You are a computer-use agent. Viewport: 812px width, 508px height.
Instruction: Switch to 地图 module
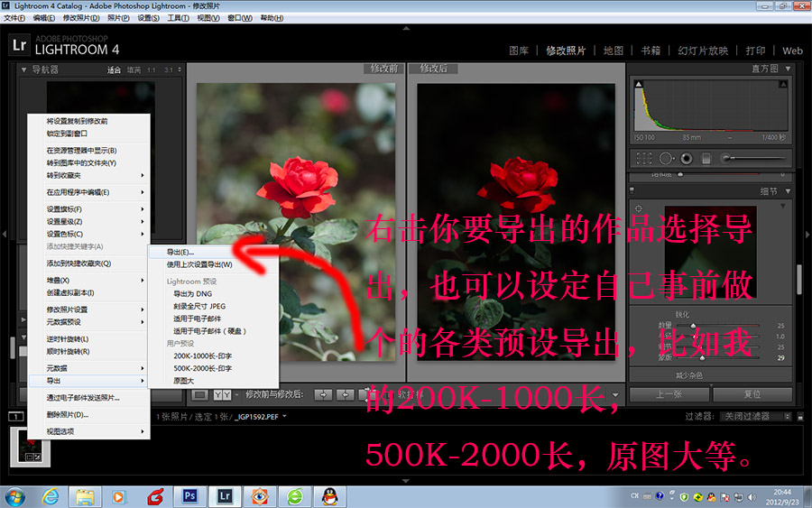point(614,51)
